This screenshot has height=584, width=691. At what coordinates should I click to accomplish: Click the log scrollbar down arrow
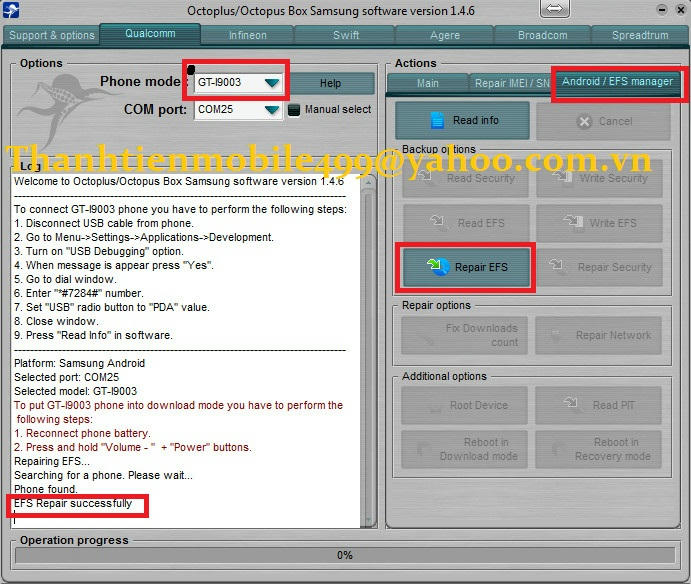pos(368,519)
